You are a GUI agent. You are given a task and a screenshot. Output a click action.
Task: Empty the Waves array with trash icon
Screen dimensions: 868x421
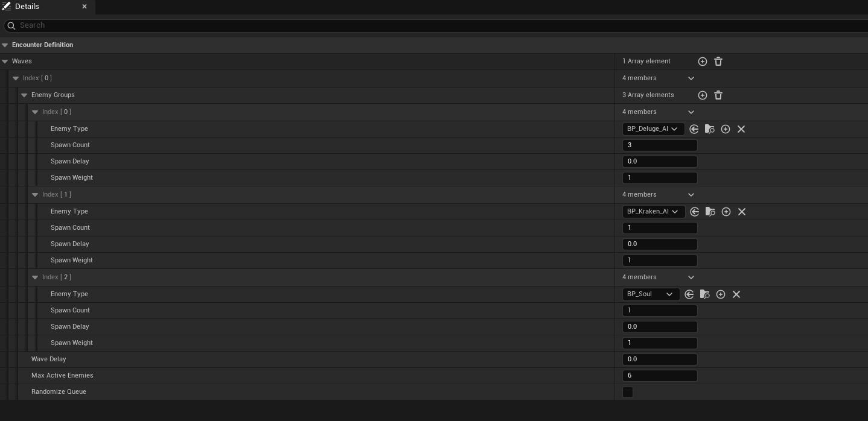pos(718,62)
